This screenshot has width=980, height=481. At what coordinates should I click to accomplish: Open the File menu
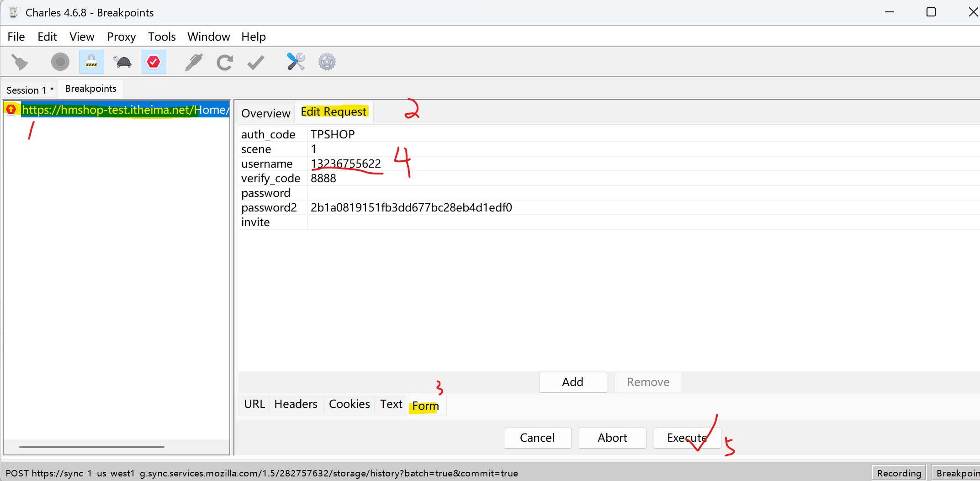[x=16, y=37]
